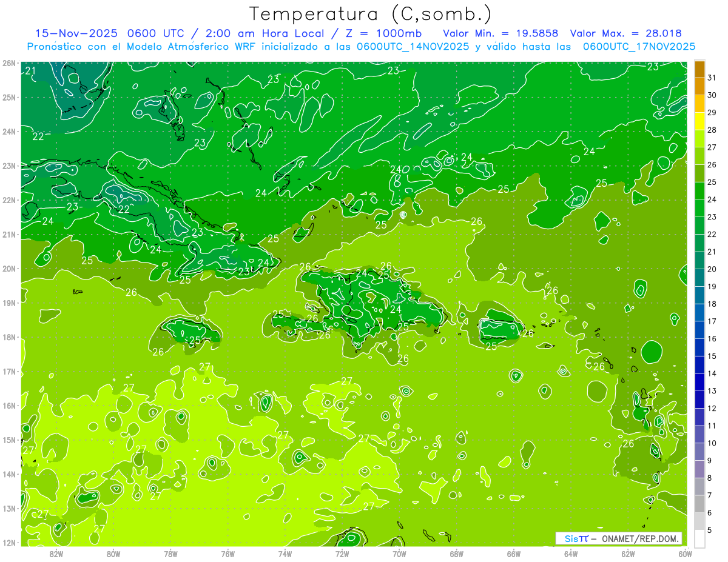Image resolution: width=728 pixels, height=562 pixels.
Task: Click the "72W" longitude axis label
Action: point(342,554)
